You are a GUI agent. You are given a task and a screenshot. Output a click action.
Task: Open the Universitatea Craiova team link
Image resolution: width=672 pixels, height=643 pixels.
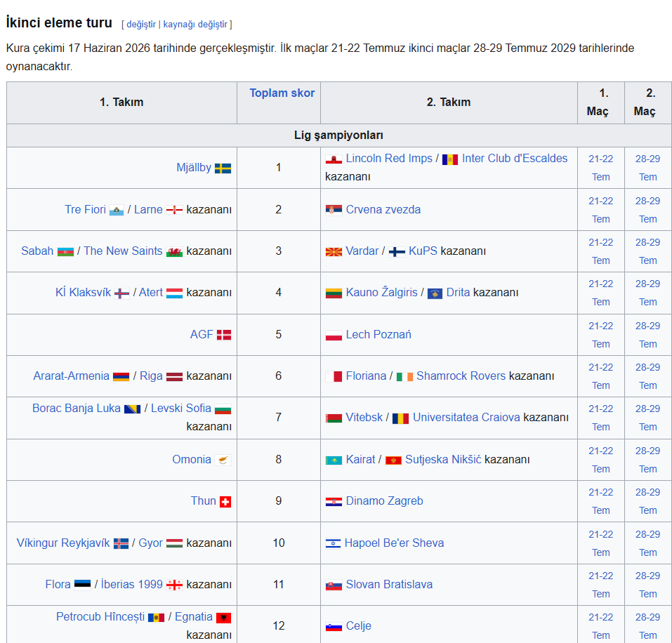pos(466,418)
